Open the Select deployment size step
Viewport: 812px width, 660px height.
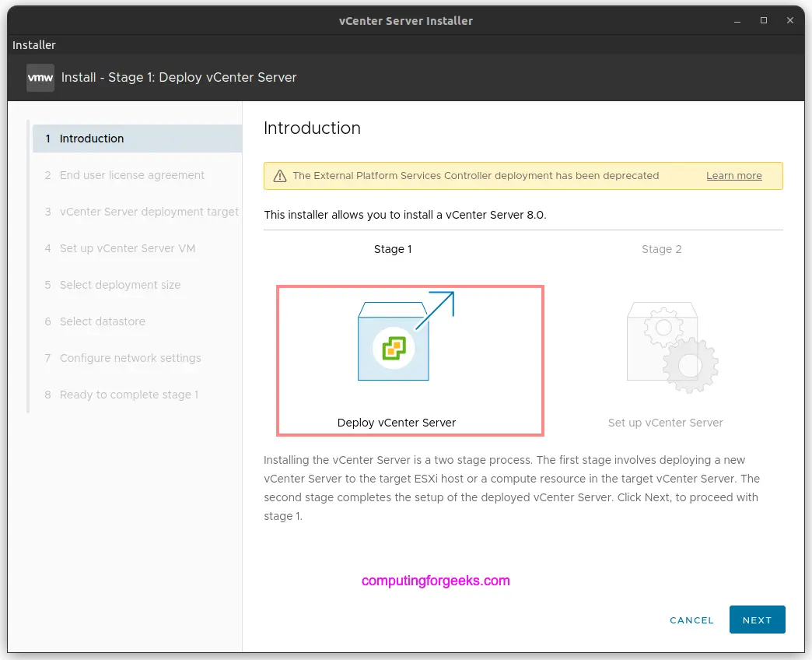pos(120,285)
